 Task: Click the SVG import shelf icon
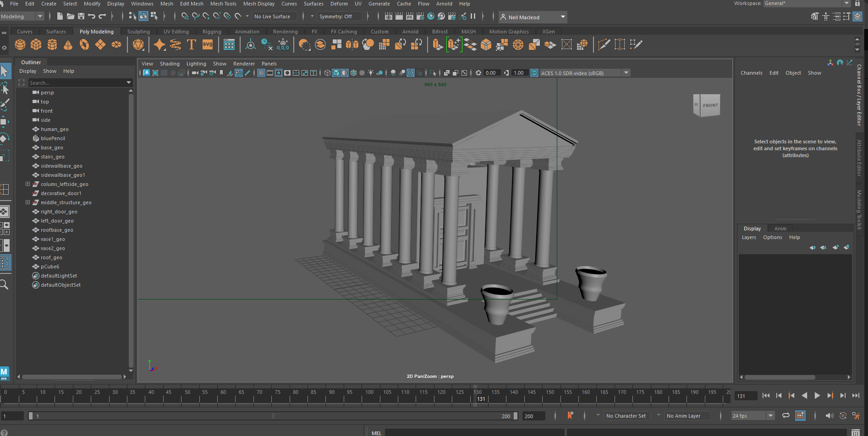tap(208, 44)
